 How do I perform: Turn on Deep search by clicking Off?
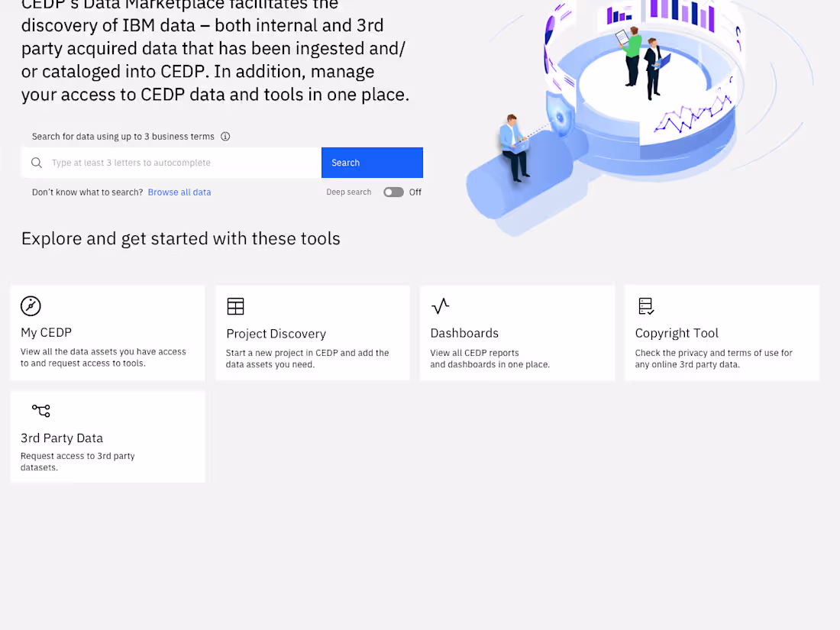coord(415,192)
